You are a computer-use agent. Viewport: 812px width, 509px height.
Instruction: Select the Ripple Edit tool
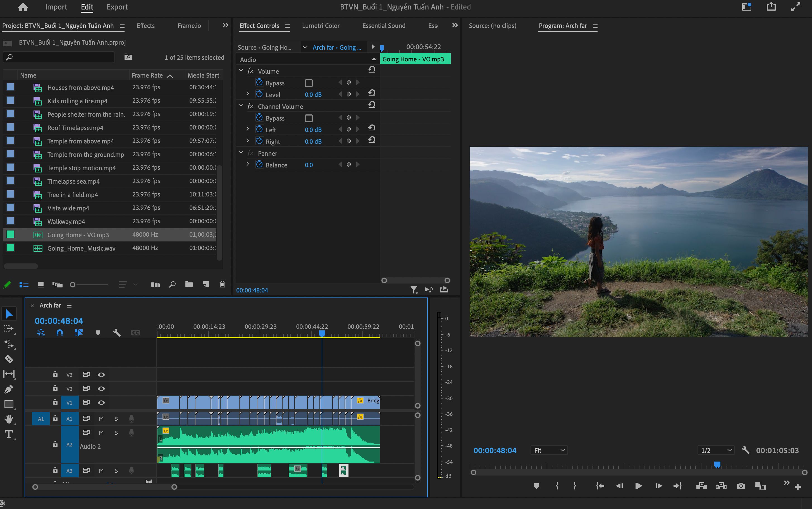coord(9,344)
